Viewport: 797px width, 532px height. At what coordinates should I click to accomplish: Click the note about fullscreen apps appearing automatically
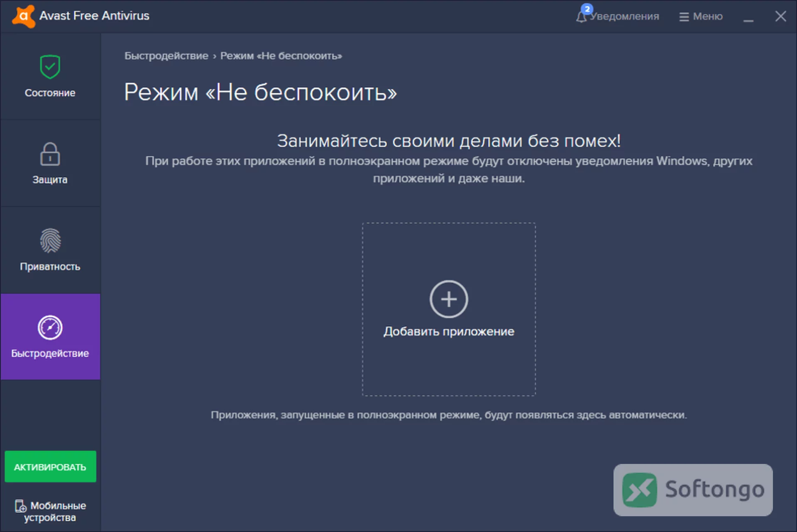pyautogui.click(x=449, y=415)
